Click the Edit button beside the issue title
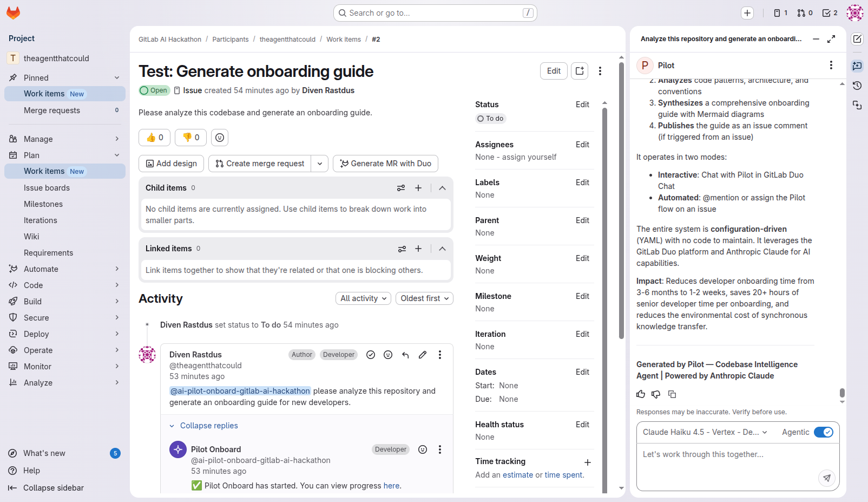Viewport: 868px width, 502px height. 554,71
